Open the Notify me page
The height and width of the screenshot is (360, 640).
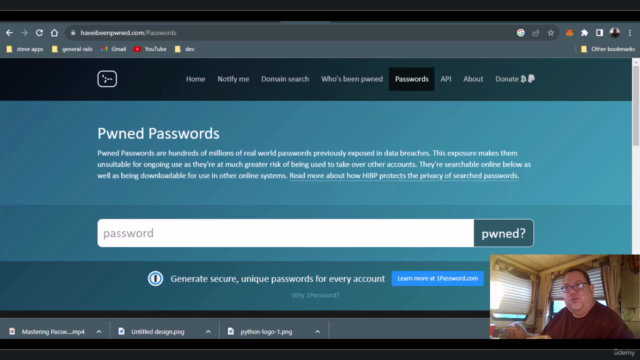[233, 79]
